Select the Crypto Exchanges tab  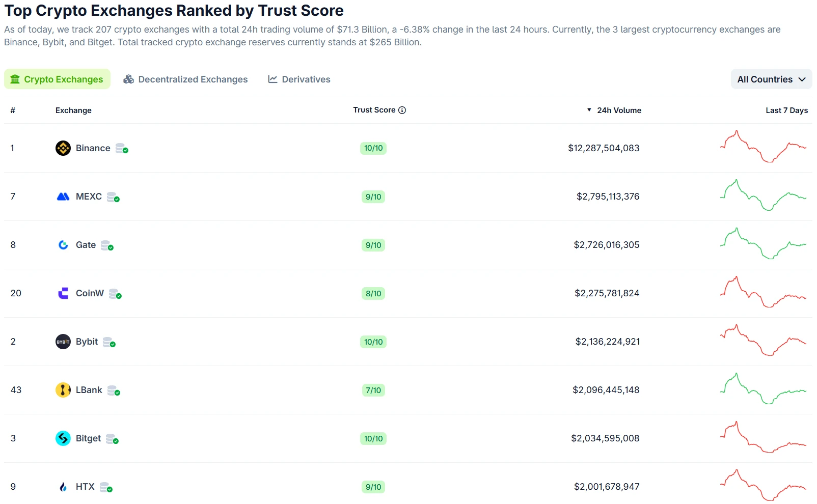tap(57, 79)
